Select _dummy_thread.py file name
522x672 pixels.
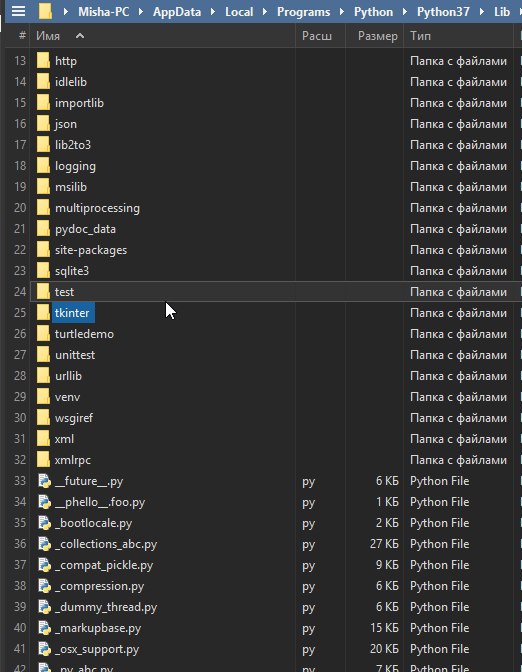tap(106, 607)
